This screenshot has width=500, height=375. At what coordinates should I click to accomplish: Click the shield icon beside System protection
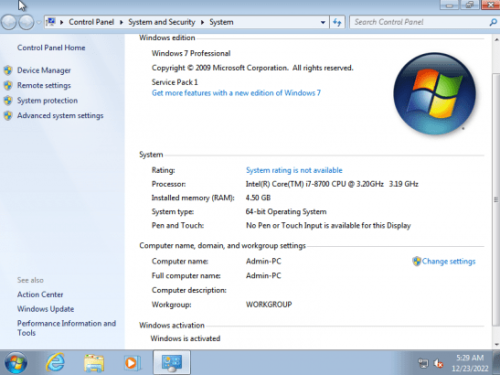click(x=8, y=100)
